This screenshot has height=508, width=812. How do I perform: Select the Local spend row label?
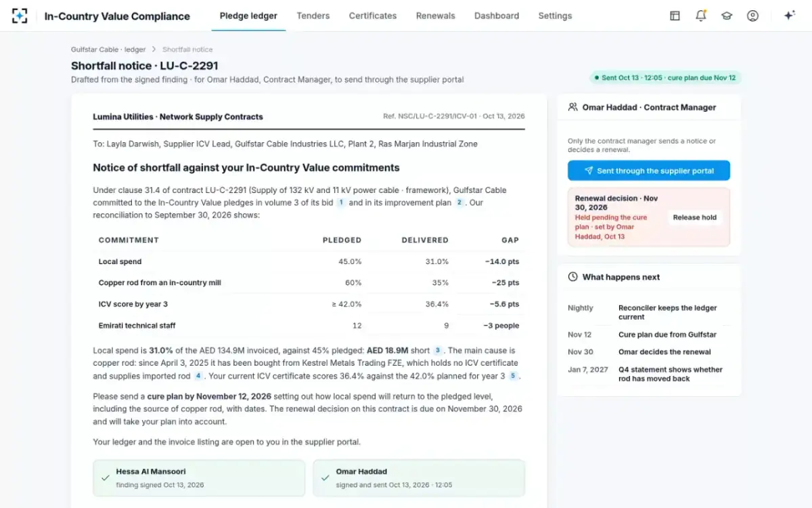(x=120, y=261)
